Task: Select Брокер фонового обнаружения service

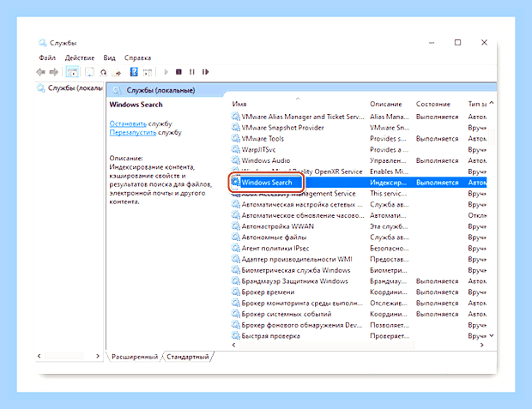Action: [302, 325]
